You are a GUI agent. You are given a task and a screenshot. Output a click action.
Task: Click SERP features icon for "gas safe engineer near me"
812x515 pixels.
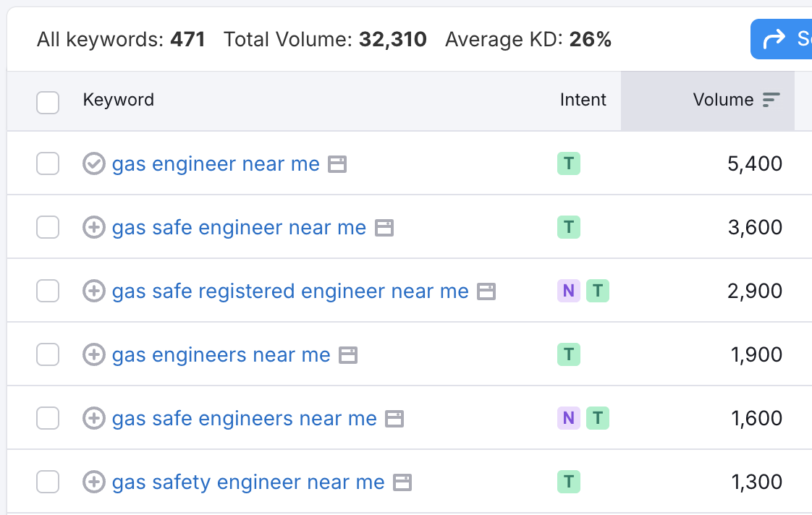384,228
